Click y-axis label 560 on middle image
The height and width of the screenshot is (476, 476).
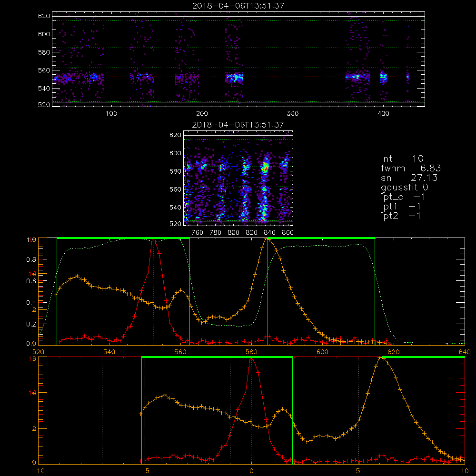pos(176,189)
